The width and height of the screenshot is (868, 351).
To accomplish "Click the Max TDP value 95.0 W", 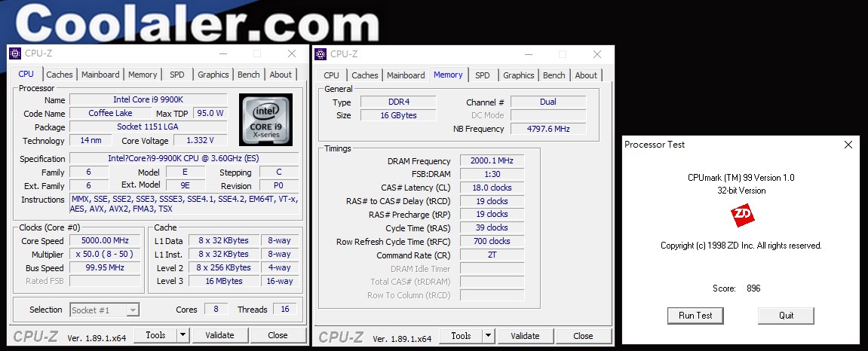I will tap(210, 113).
